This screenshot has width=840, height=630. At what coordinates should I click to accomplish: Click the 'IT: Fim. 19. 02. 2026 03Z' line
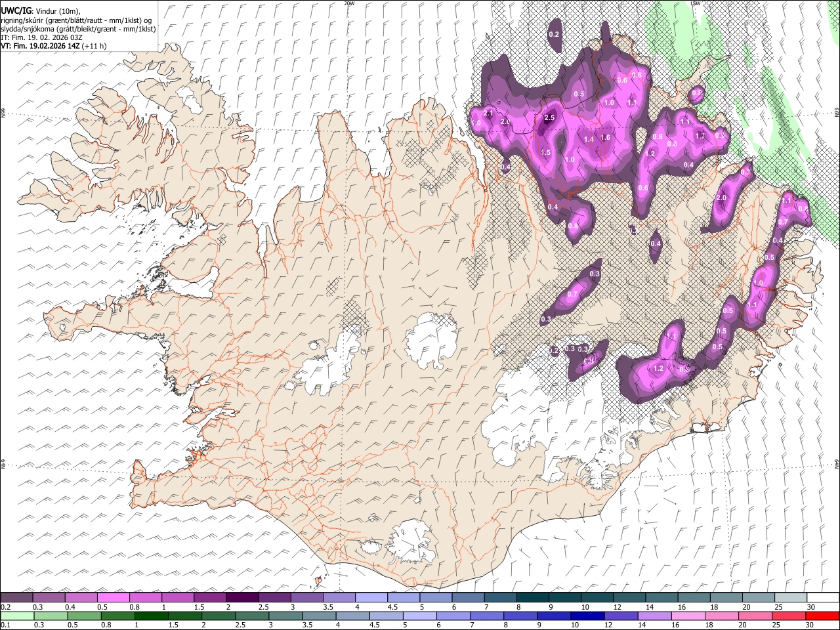tap(42, 37)
